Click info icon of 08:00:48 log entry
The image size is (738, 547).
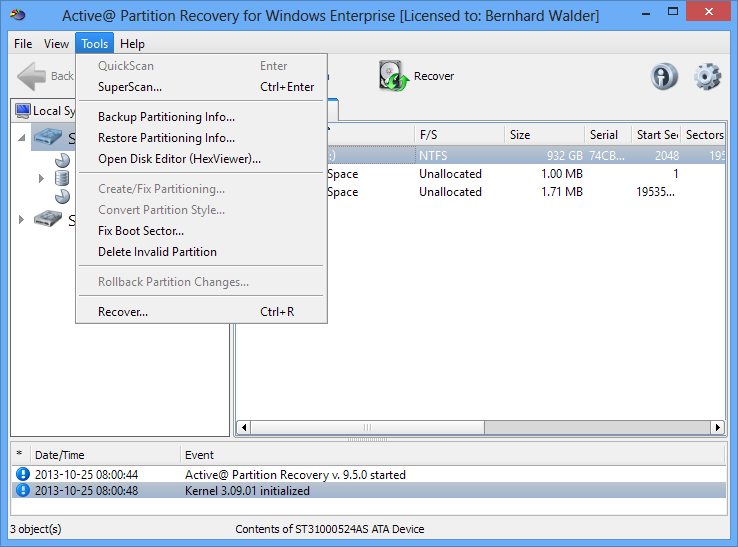tap(23, 491)
